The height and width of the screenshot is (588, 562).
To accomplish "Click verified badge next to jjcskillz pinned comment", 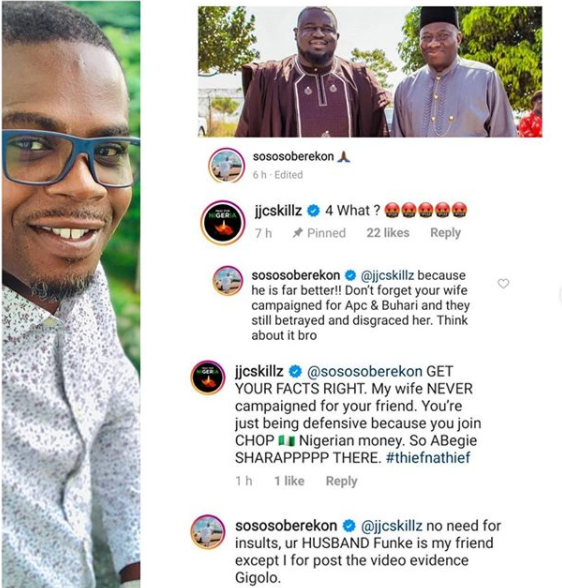I will pyautogui.click(x=313, y=211).
